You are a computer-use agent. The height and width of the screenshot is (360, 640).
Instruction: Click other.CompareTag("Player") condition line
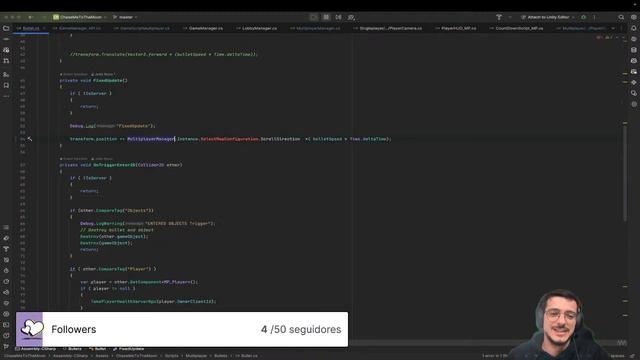tap(113, 269)
